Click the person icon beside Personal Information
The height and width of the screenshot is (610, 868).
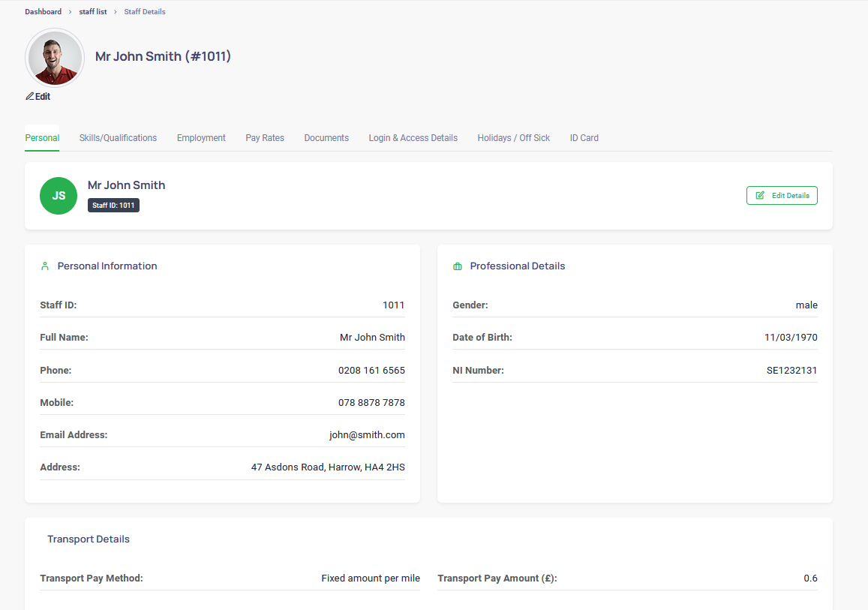coord(46,265)
